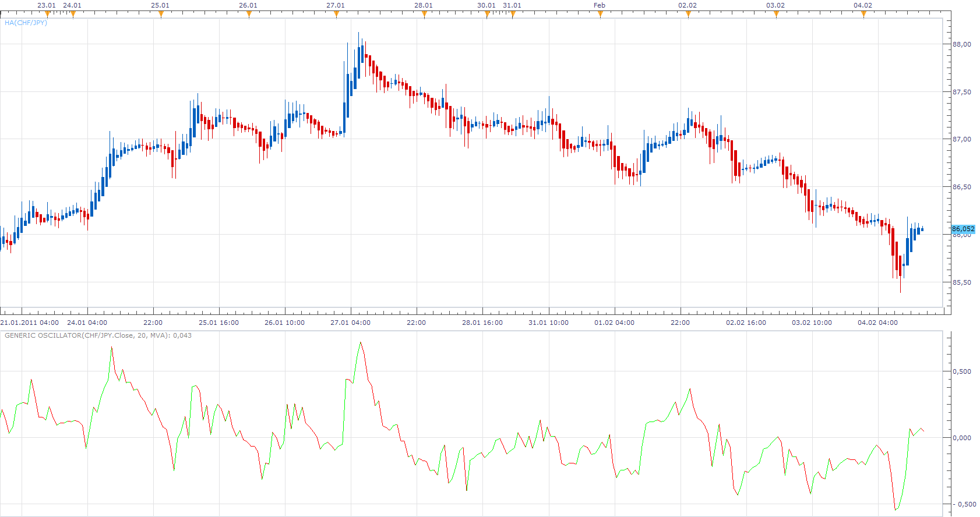This screenshot has height=517, width=980.
Task: Click the highlighted 86,052 current price tag
Action: (x=963, y=229)
